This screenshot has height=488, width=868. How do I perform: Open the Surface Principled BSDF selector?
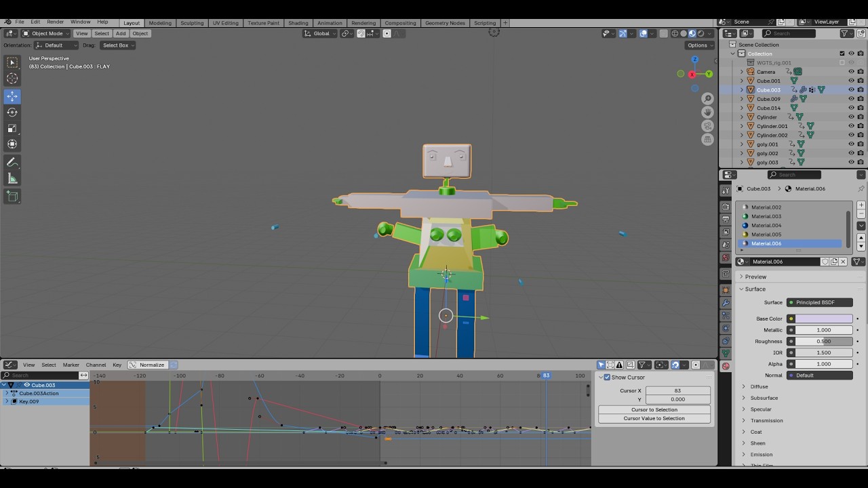click(820, 302)
